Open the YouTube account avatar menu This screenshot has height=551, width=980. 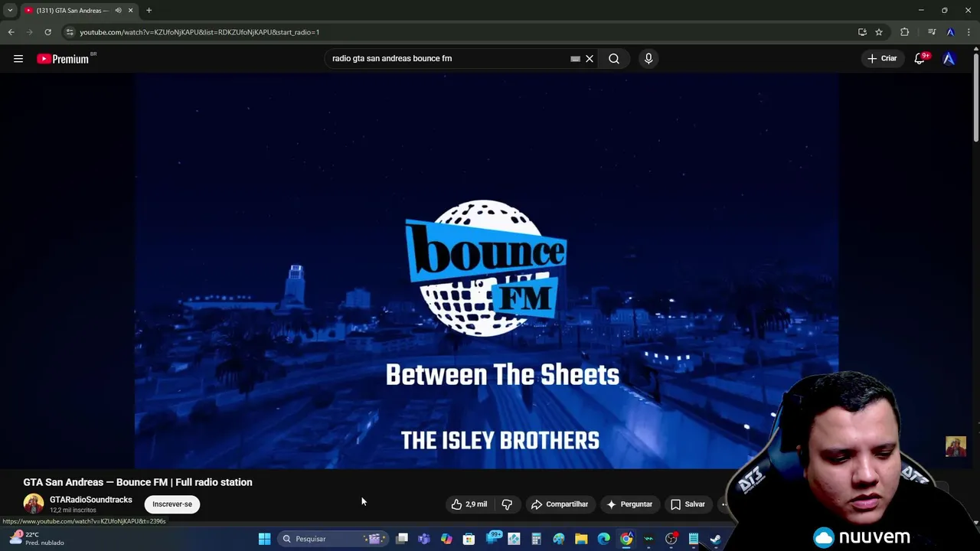coord(949,58)
